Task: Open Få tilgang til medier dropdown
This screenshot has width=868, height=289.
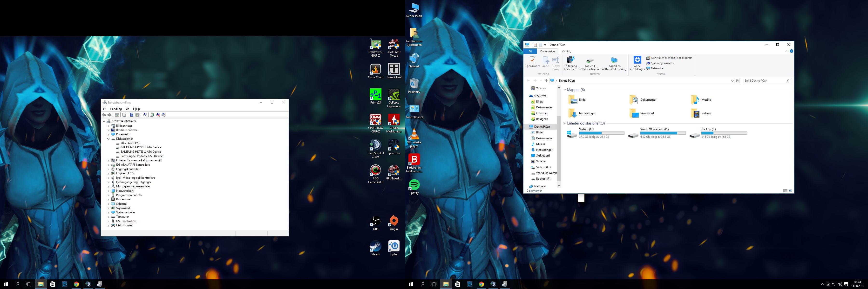Action: pyautogui.click(x=570, y=64)
